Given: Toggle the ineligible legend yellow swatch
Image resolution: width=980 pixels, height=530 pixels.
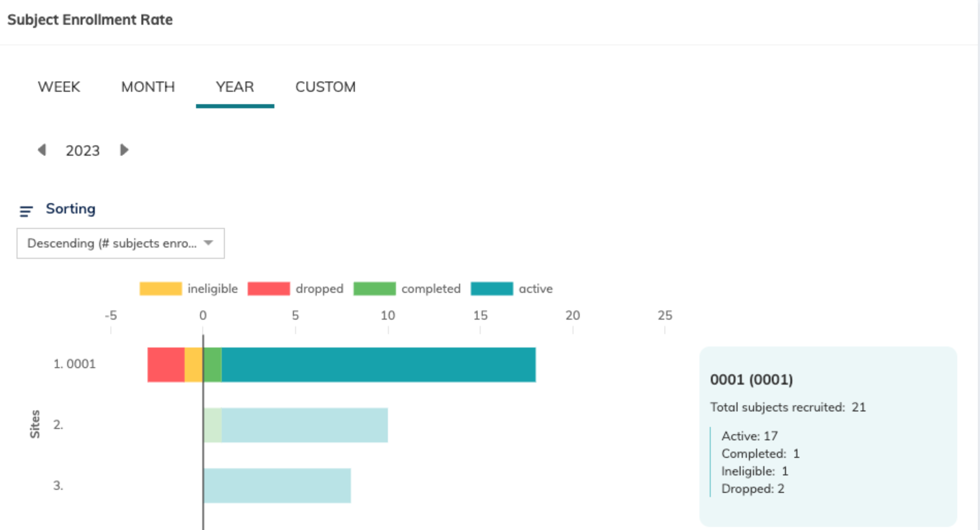Looking at the screenshot, I should point(160,289).
